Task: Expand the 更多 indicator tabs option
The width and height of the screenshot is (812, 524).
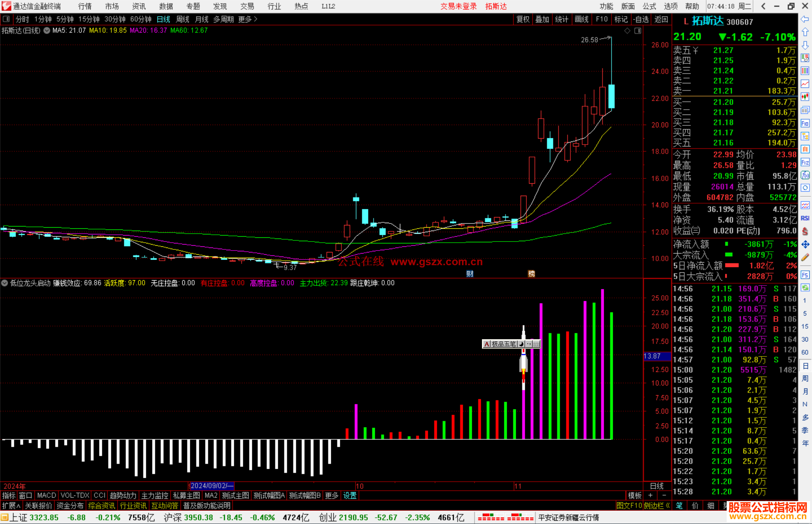Action: tap(332, 495)
